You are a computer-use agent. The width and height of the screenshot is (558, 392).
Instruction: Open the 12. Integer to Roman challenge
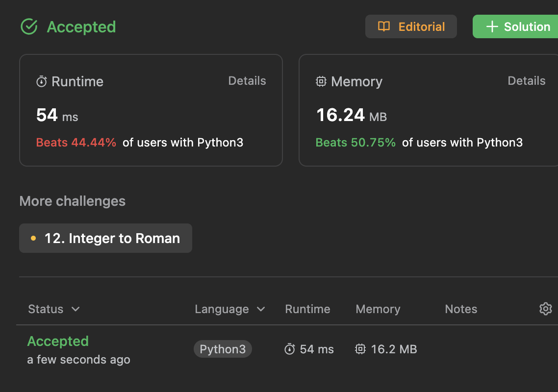112,239
